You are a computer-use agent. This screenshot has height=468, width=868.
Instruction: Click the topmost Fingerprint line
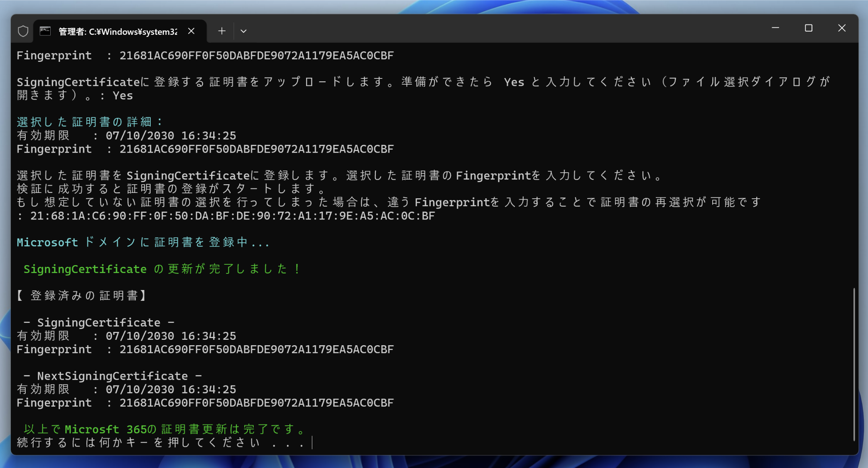coord(205,56)
